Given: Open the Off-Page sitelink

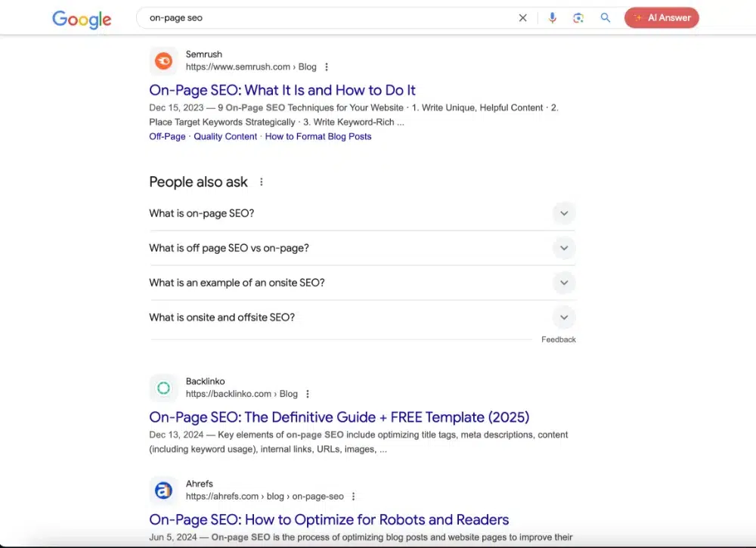Looking at the screenshot, I should tap(167, 136).
